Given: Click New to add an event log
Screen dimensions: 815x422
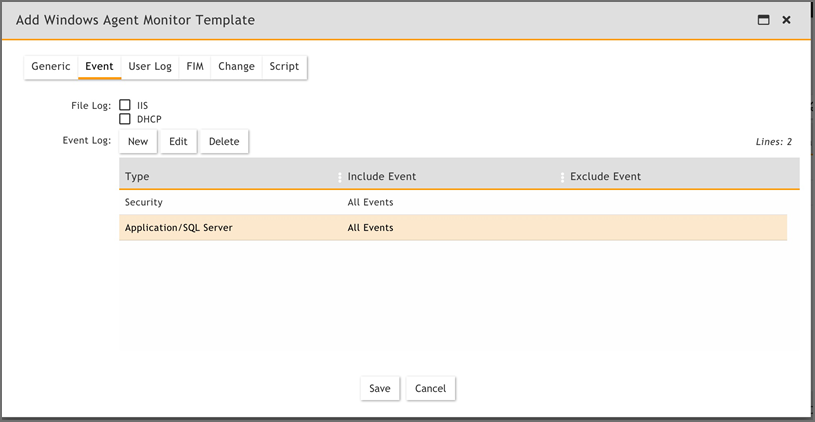Looking at the screenshot, I should 138,142.
